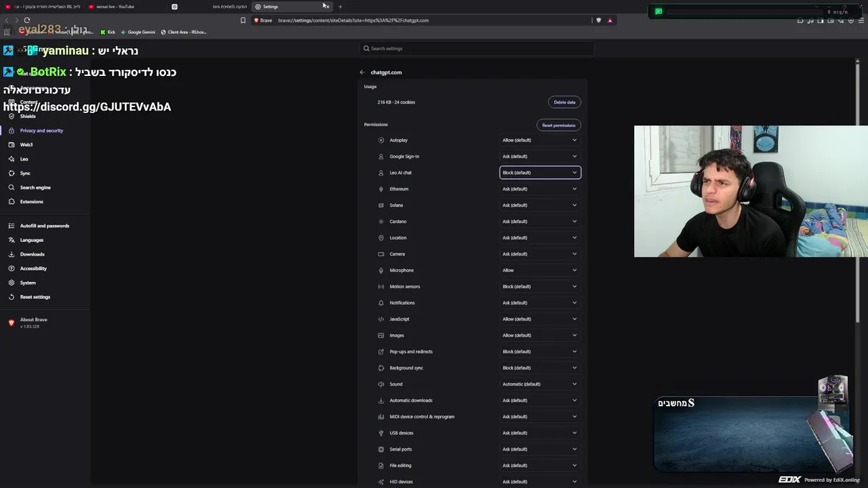Click the Background sync icon

381,368
